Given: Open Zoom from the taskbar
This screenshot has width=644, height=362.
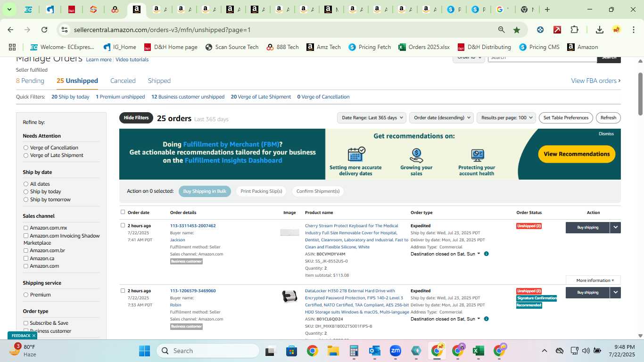Looking at the screenshot, I should [395, 351].
